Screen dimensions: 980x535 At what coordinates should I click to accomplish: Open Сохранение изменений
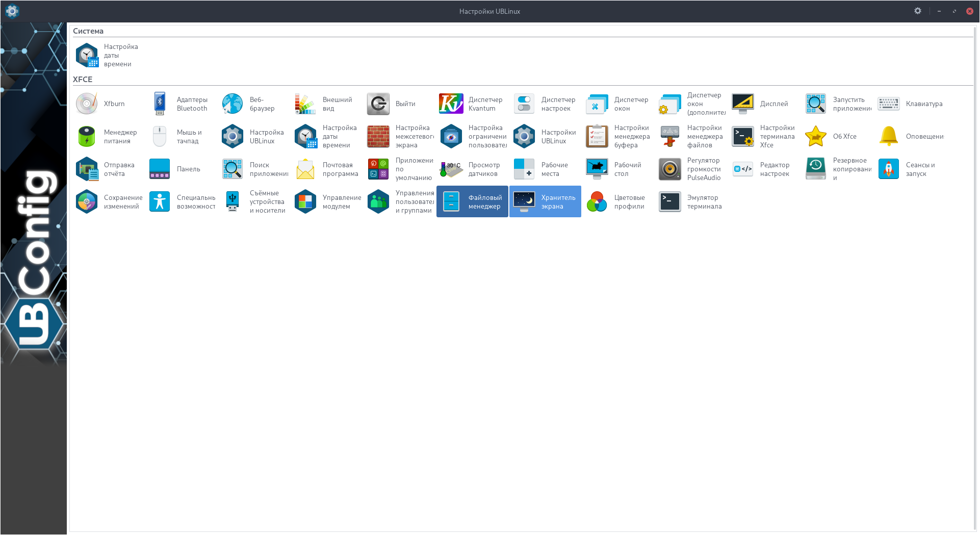pos(108,202)
